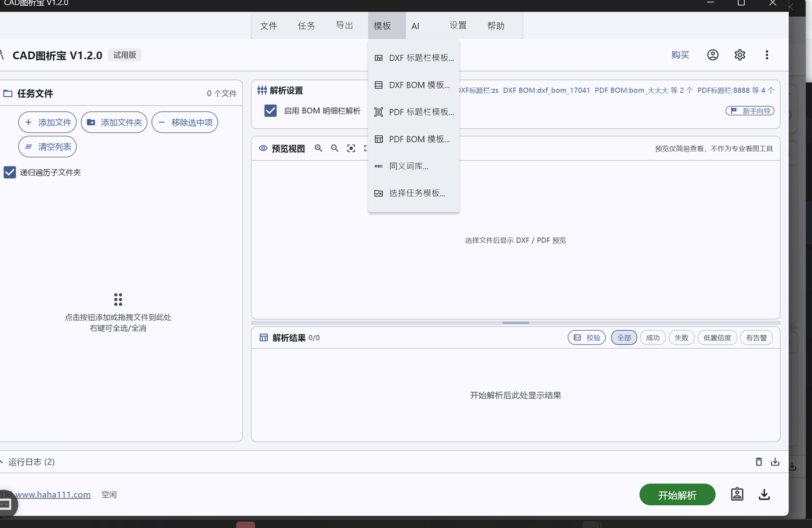
Task: Open the 任务 menu
Action: pos(306,26)
